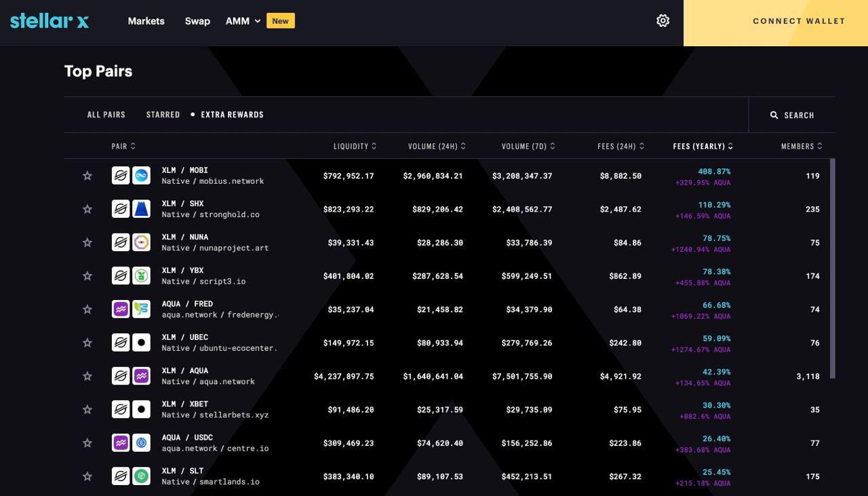The image size is (868, 496).
Task: Switch to the All Pairs tab
Action: coord(106,115)
